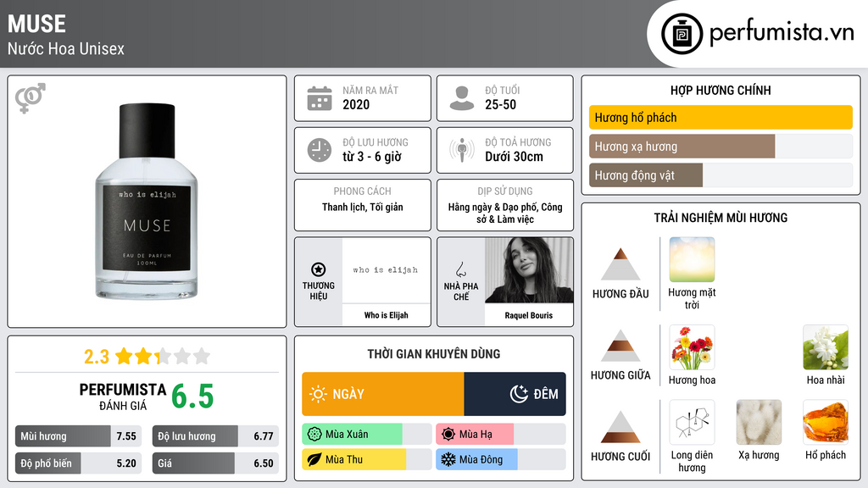Screen dimensions: 868x488
Task: Click the projection value Dưới 30cm
Action: [515, 157]
